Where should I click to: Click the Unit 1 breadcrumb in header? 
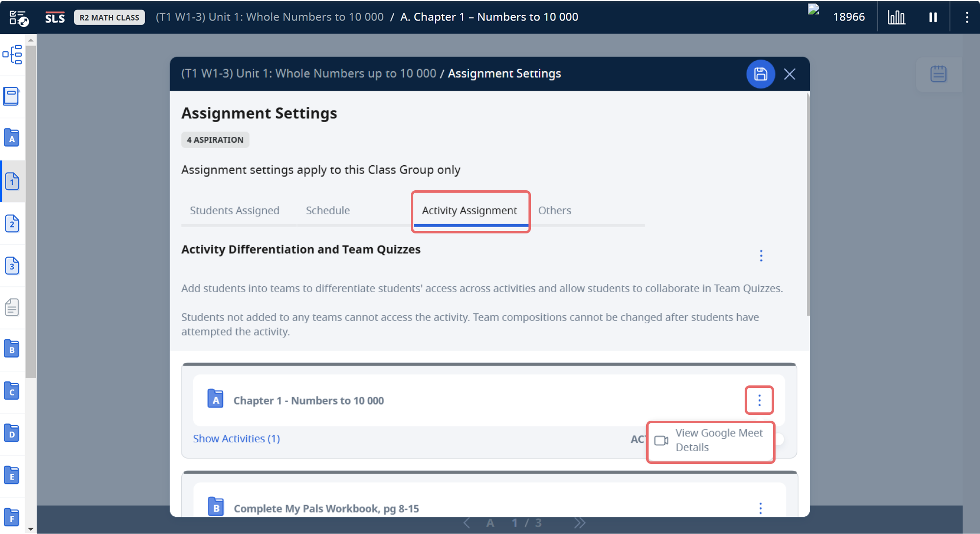[270, 17]
